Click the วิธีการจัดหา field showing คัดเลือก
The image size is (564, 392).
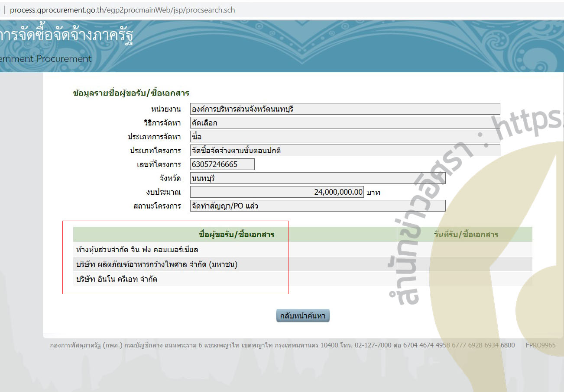tap(345, 123)
